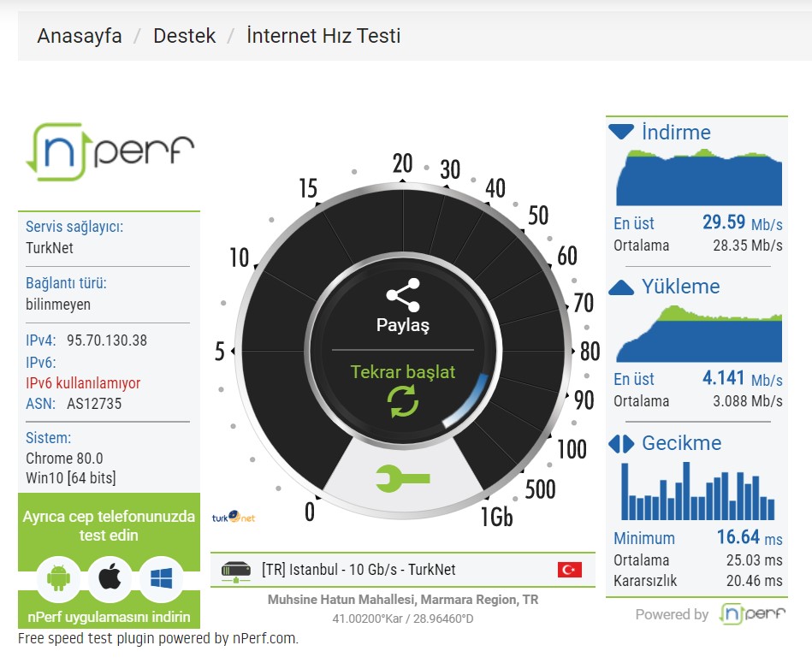This screenshot has width=812, height=663.
Task: Download the Apple iOS nPerf app
Action: [x=110, y=578]
